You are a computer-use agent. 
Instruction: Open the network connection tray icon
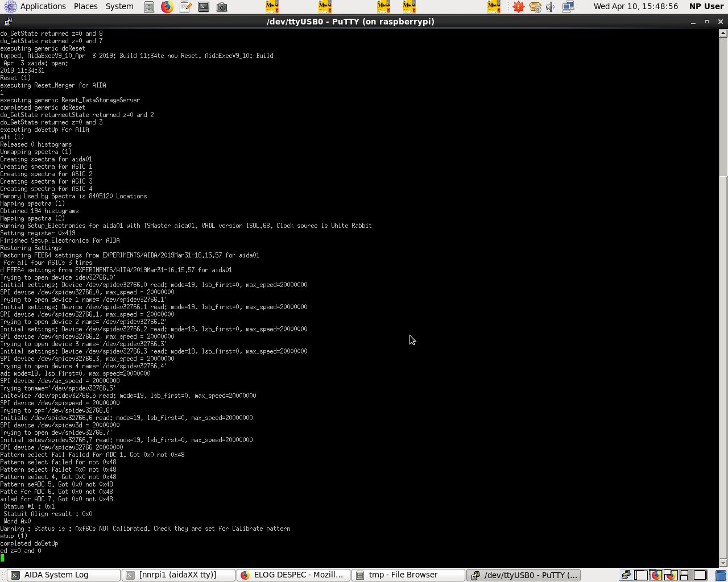[x=568, y=7]
